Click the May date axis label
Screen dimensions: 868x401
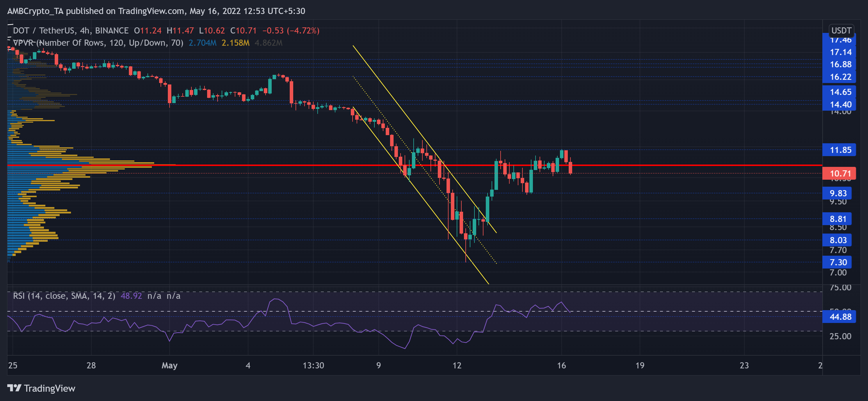pos(170,365)
